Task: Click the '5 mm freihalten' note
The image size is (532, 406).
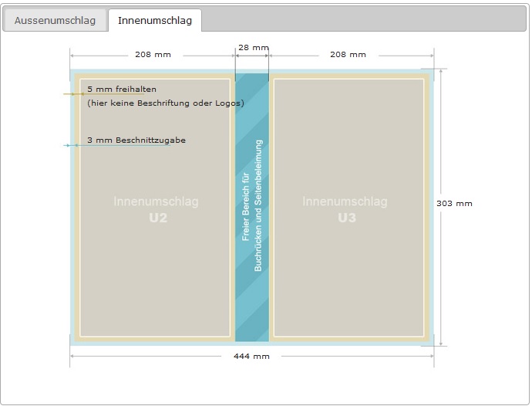Action: coord(122,90)
